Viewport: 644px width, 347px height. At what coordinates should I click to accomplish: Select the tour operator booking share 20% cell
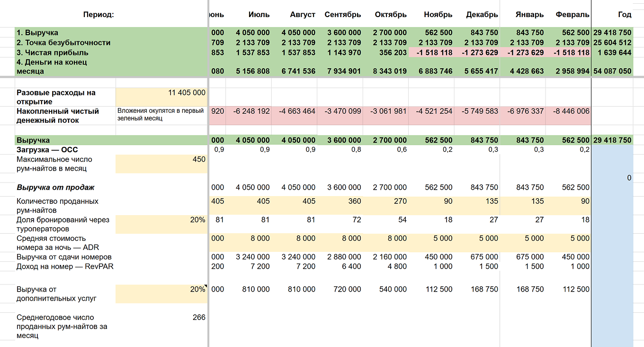pos(161,224)
